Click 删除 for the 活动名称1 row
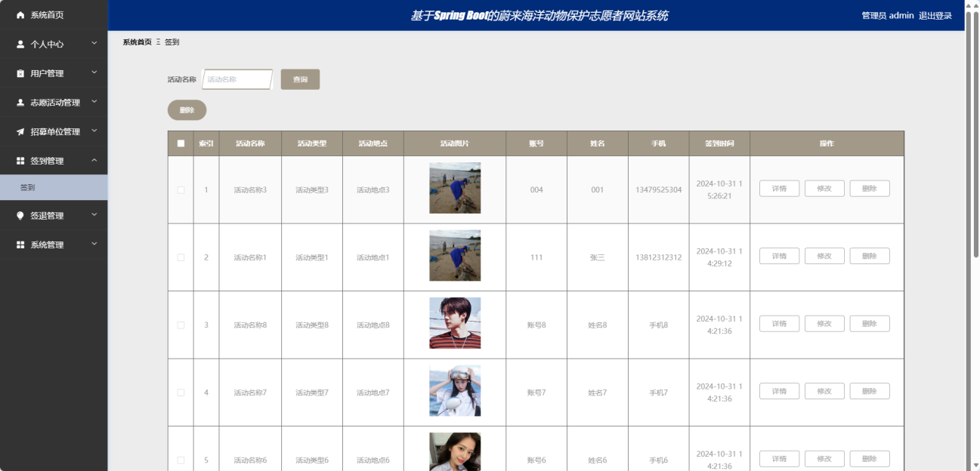980x471 pixels. click(870, 256)
